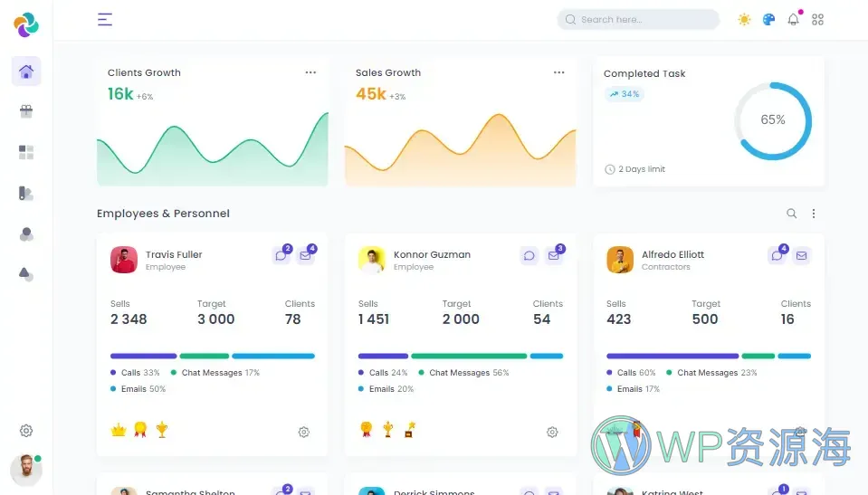Click Travis Fuller's Calls progress bar segment
Screen dimensions: 868x495
(x=143, y=356)
